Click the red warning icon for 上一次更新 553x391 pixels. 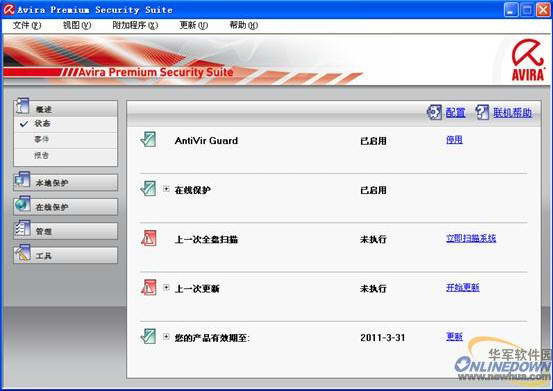click(148, 287)
